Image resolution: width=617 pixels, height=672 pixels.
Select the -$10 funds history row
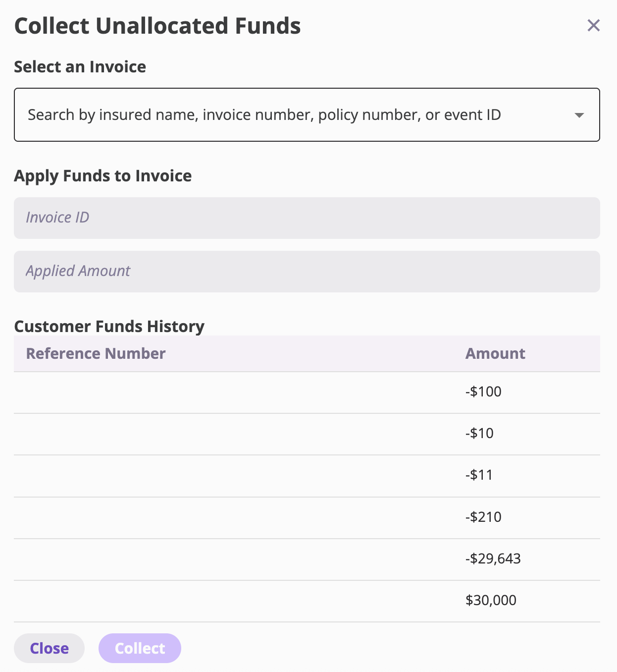point(307,433)
